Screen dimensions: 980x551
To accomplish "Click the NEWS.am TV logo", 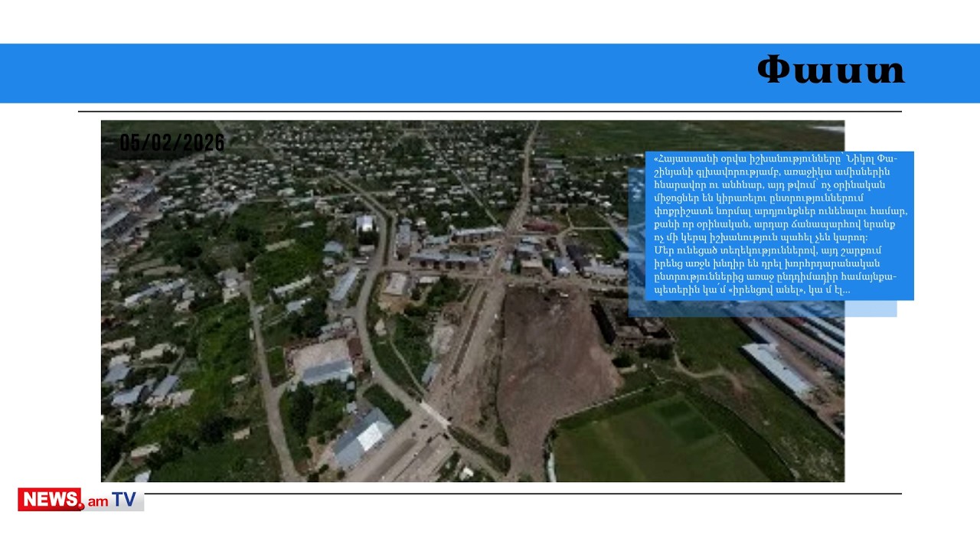I will click(x=80, y=500).
